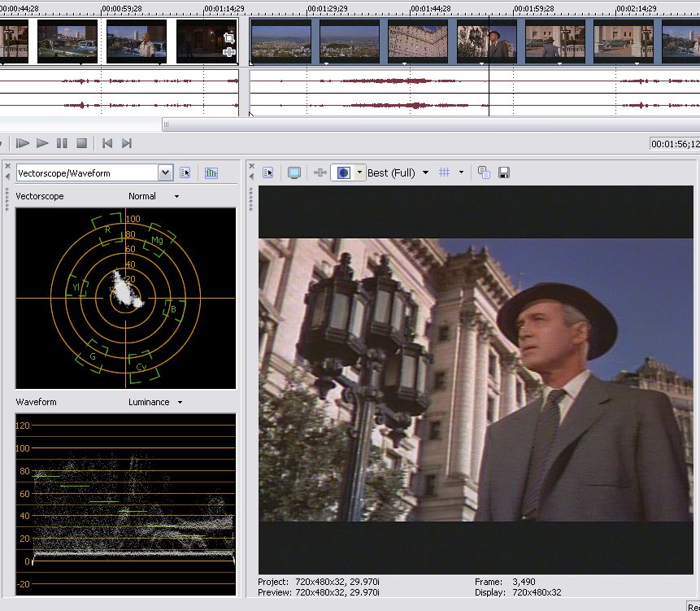Close the video preview panel
This screenshot has height=611, width=700.
click(251, 166)
